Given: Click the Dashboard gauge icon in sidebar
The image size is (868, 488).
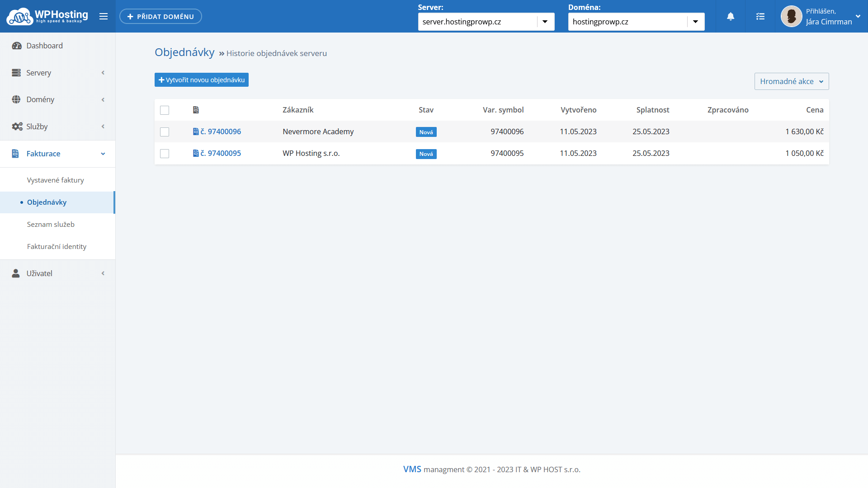Looking at the screenshot, I should pyautogui.click(x=17, y=46).
